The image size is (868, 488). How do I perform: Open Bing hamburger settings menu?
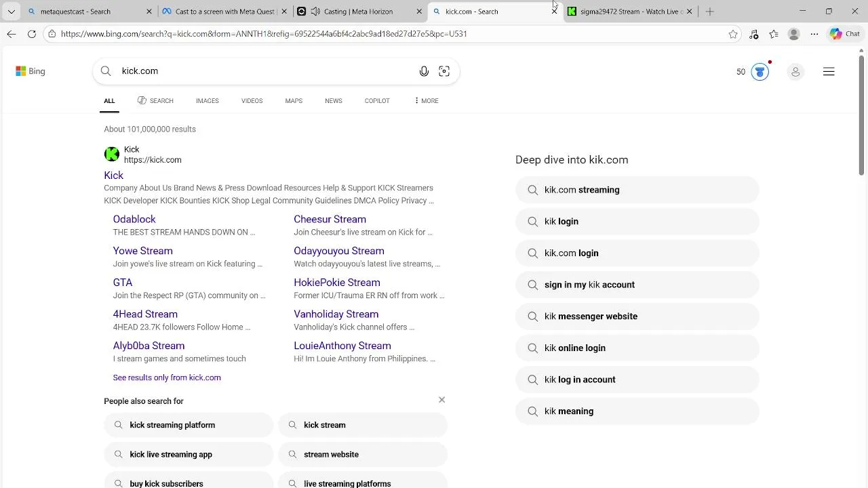point(829,72)
